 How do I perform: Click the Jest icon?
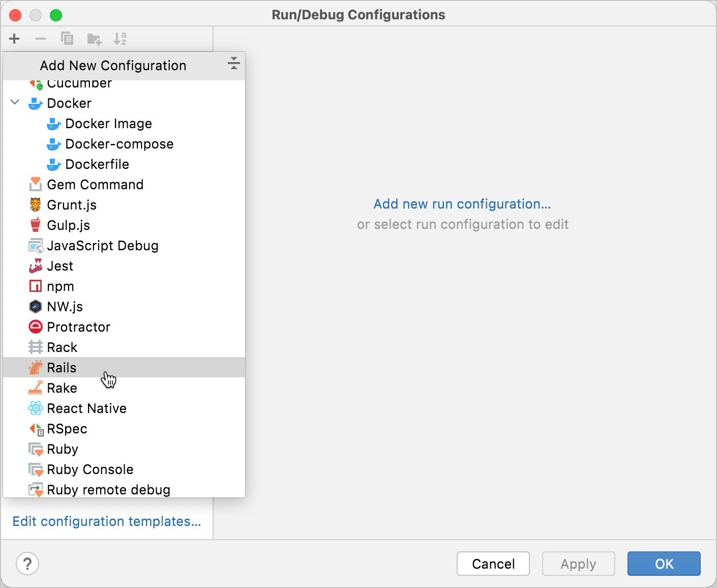[36, 266]
